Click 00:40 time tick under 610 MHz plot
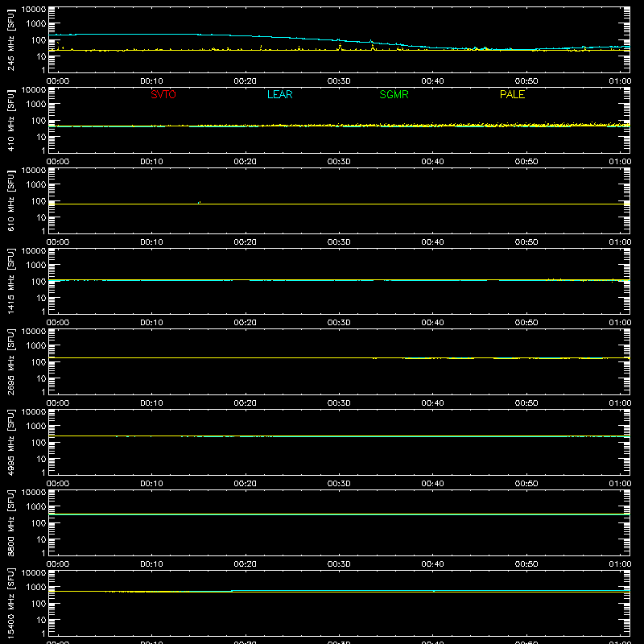 tap(432, 242)
